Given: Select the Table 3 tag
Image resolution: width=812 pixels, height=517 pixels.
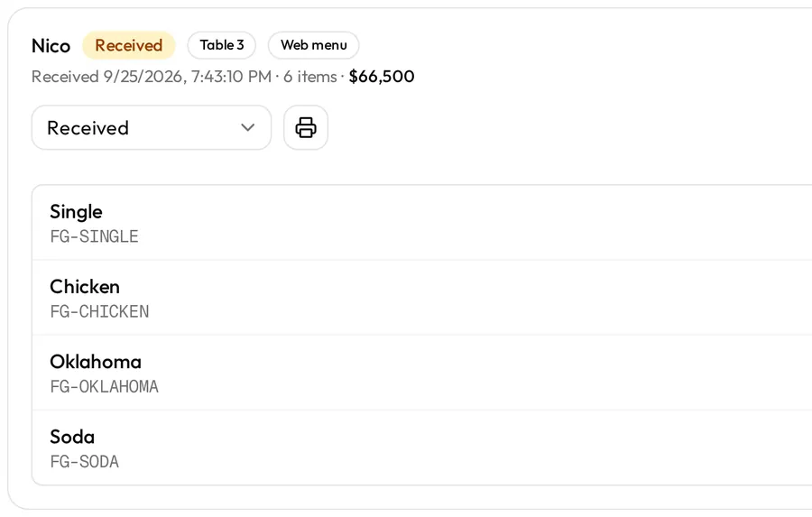Looking at the screenshot, I should 222,45.
